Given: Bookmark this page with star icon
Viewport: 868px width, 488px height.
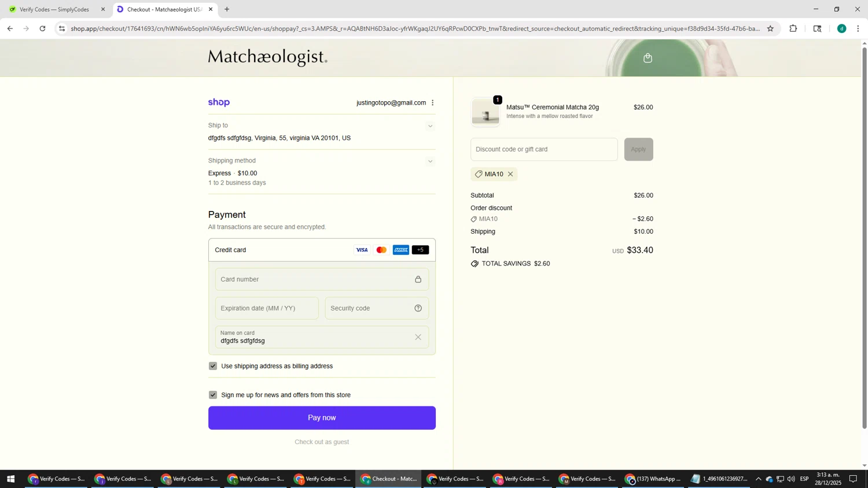Looking at the screenshot, I should 770,28.
